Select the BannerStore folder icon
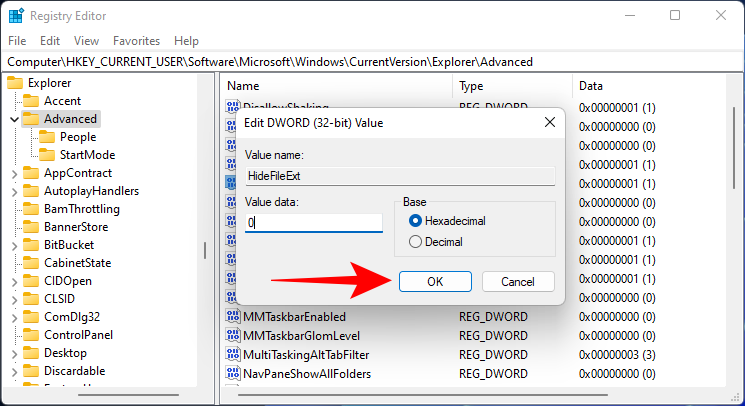 (x=31, y=227)
